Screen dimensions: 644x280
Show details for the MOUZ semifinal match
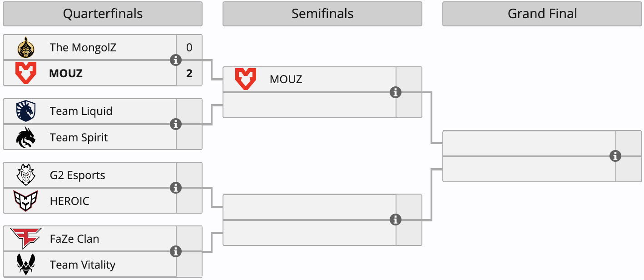point(396,92)
